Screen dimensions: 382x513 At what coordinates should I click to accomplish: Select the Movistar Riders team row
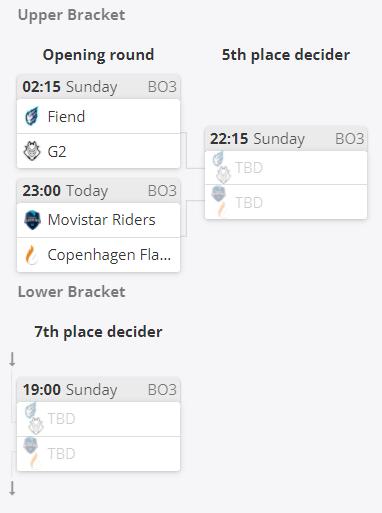click(98, 220)
